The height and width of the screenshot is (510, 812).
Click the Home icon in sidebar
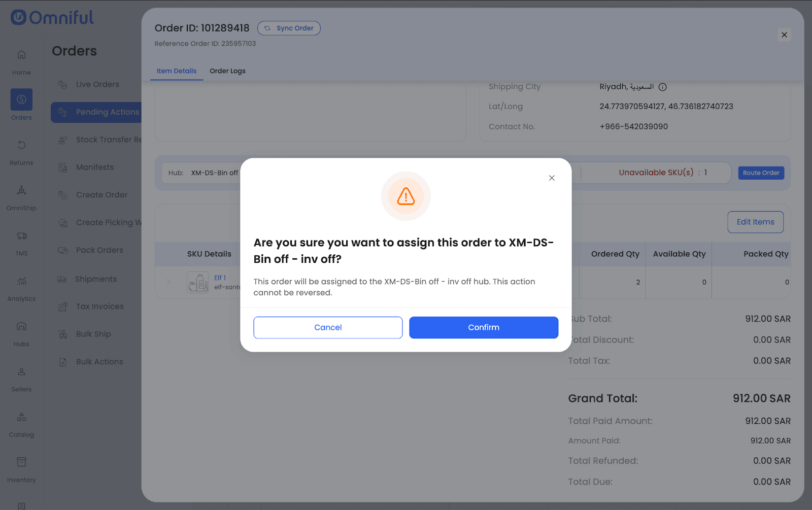(x=21, y=55)
